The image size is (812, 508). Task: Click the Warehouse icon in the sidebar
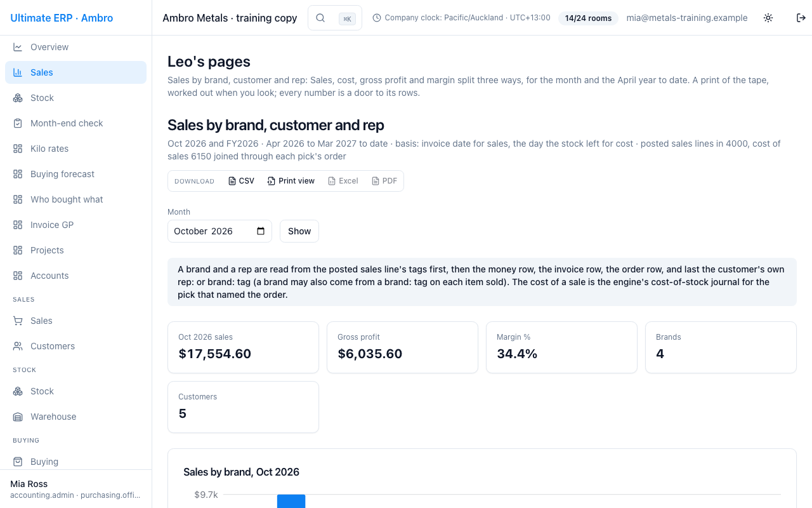point(18,417)
